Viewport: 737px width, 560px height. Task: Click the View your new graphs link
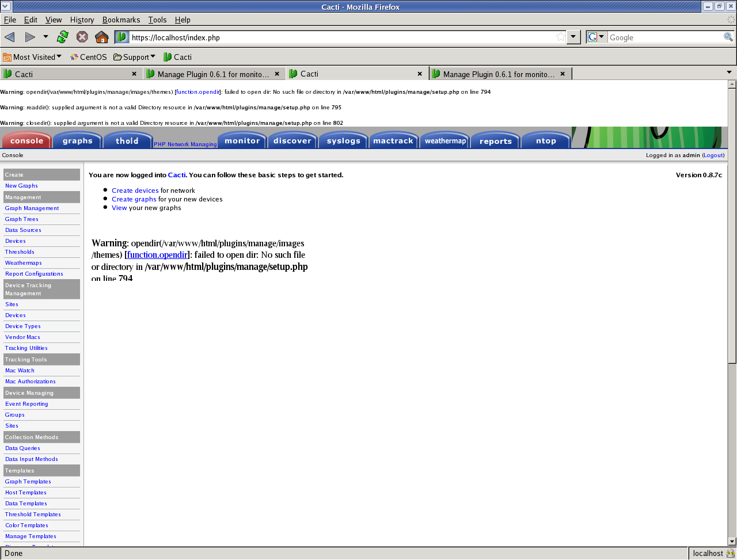pos(119,208)
